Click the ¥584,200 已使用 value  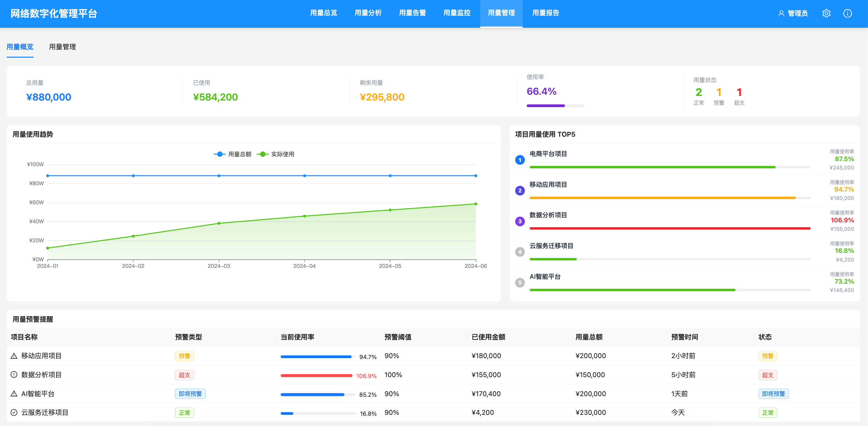click(x=215, y=97)
